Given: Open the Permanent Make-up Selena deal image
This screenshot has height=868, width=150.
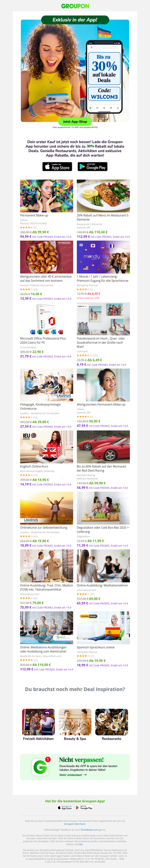Looking at the screenshot, I should click(x=46, y=196).
